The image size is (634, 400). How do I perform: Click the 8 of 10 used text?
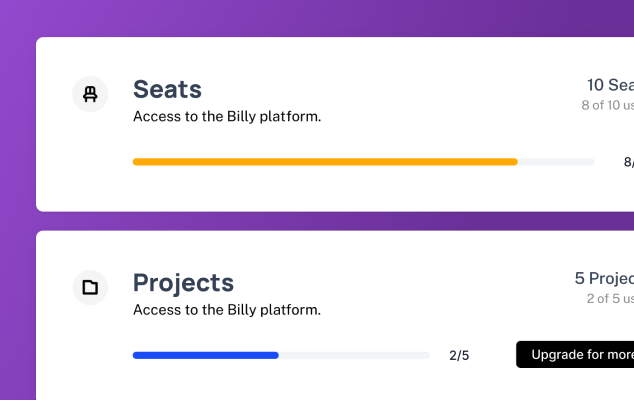coord(607,105)
